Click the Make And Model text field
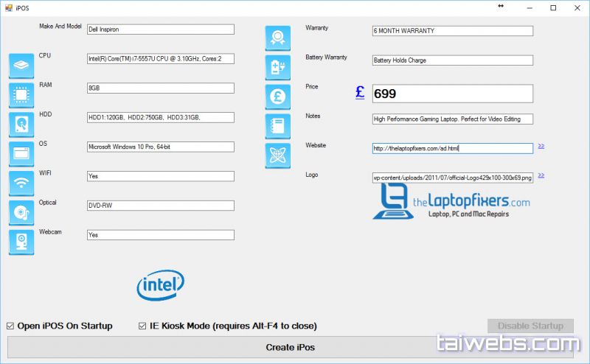The width and height of the screenshot is (590, 364). [x=160, y=29]
